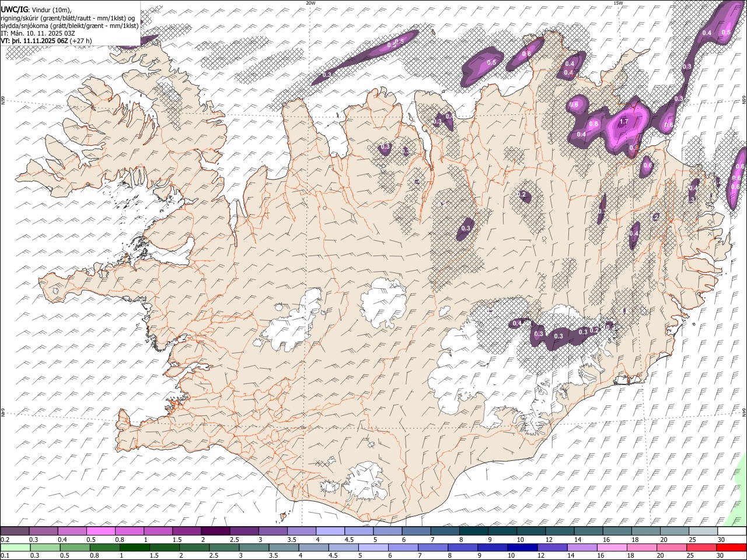Pick the deep blue 10 lower-legend swatch
This screenshot has height=560, width=747.
coord(522,548)
